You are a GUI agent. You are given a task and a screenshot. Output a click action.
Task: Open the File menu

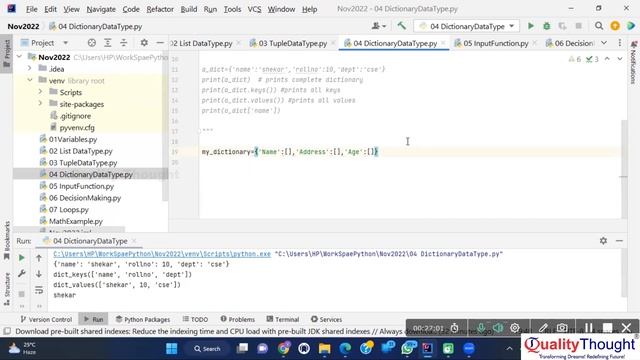pos(31,9)
